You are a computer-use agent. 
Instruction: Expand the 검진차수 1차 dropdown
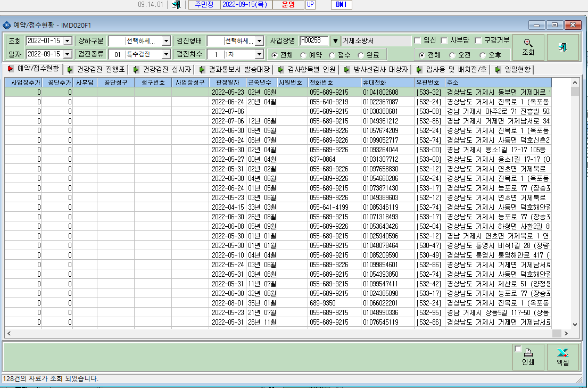click(x=259, y=54)
